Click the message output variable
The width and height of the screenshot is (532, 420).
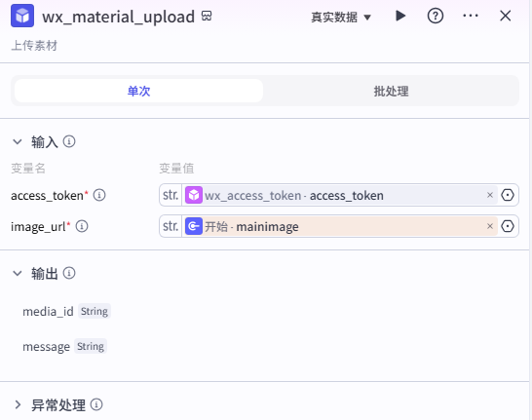pyautogui.click(x=46, y=347)
